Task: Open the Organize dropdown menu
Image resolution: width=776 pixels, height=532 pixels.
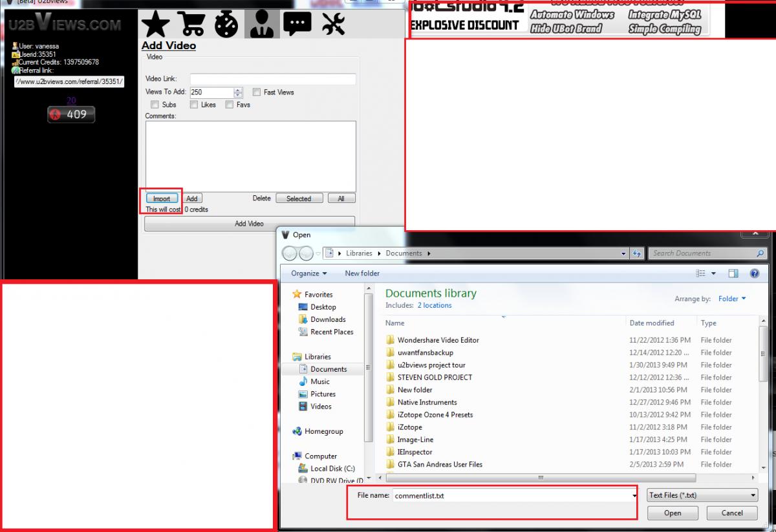Action: click(308, 273)
